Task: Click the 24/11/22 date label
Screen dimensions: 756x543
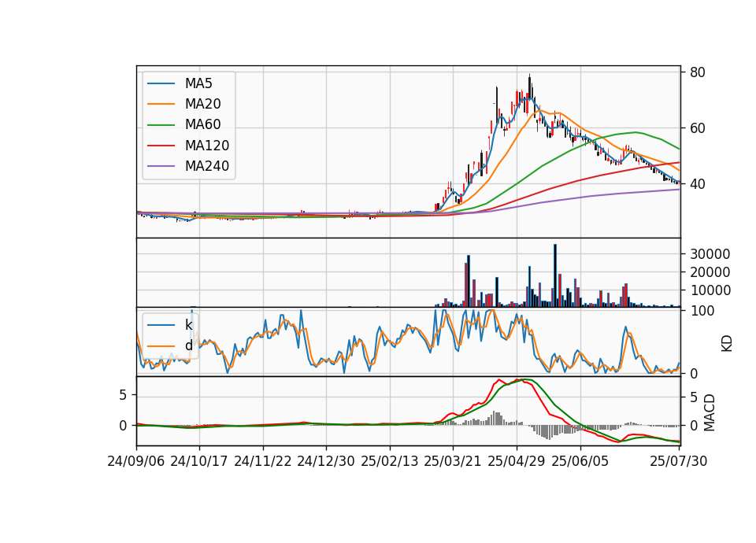Action: click(x=263, y=461)
